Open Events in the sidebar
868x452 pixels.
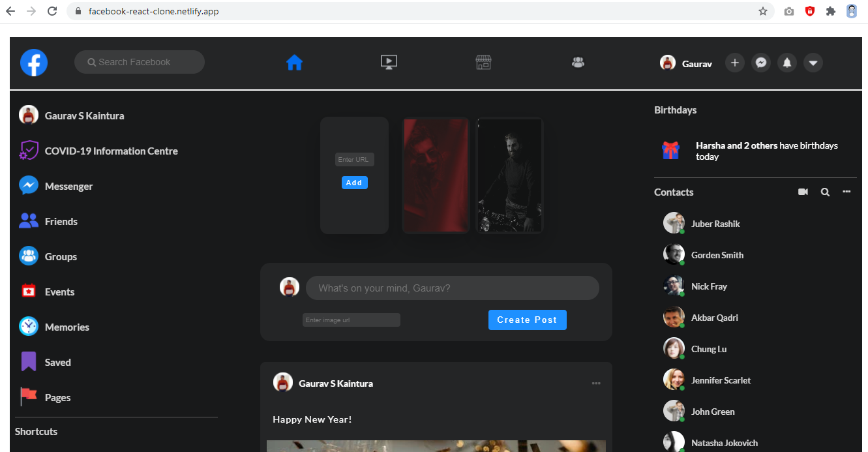coord(47,292)
